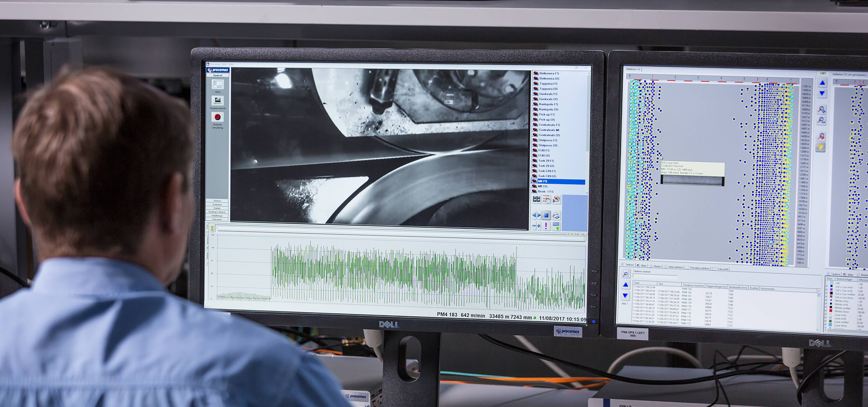The image size is (868, 407).
Task: Toggle Mörka mini checkbox
Action: pyautogui.click(x=827, y=300)
